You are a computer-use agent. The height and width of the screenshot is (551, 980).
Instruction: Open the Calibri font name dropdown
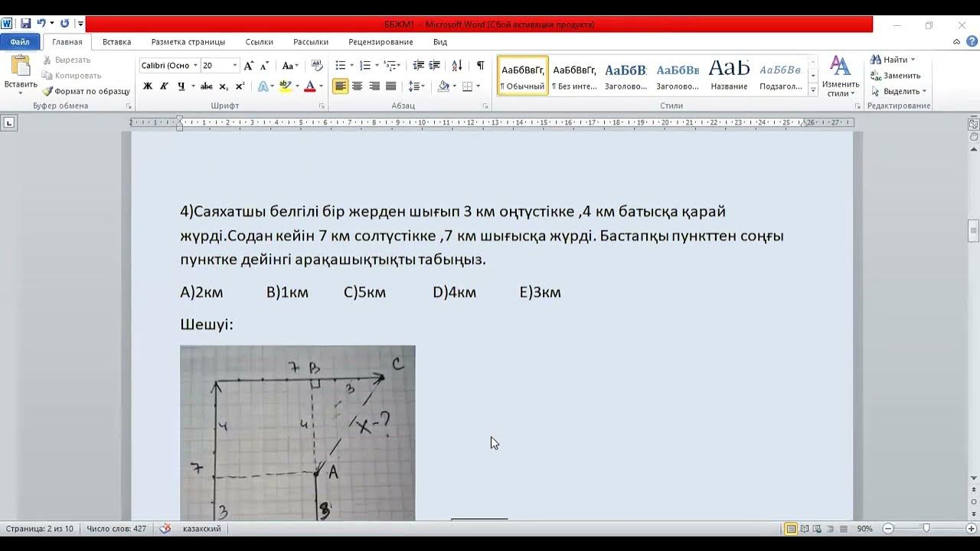point(196,66)
